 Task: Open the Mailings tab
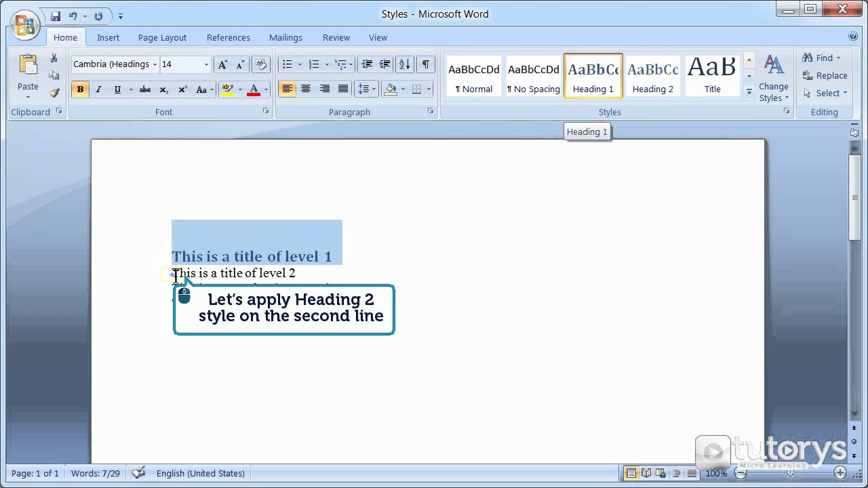(285, 37)
